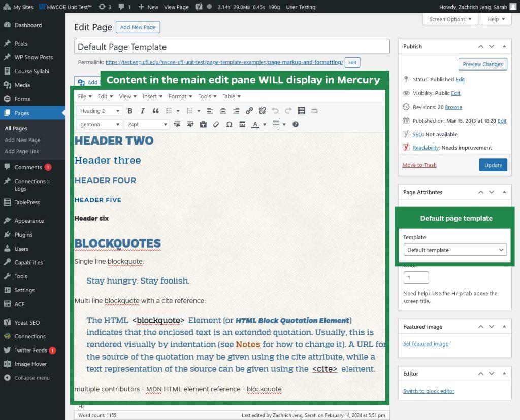Click the page title input field
This screenshot has height=420, width=520.
tap(232, 46)
